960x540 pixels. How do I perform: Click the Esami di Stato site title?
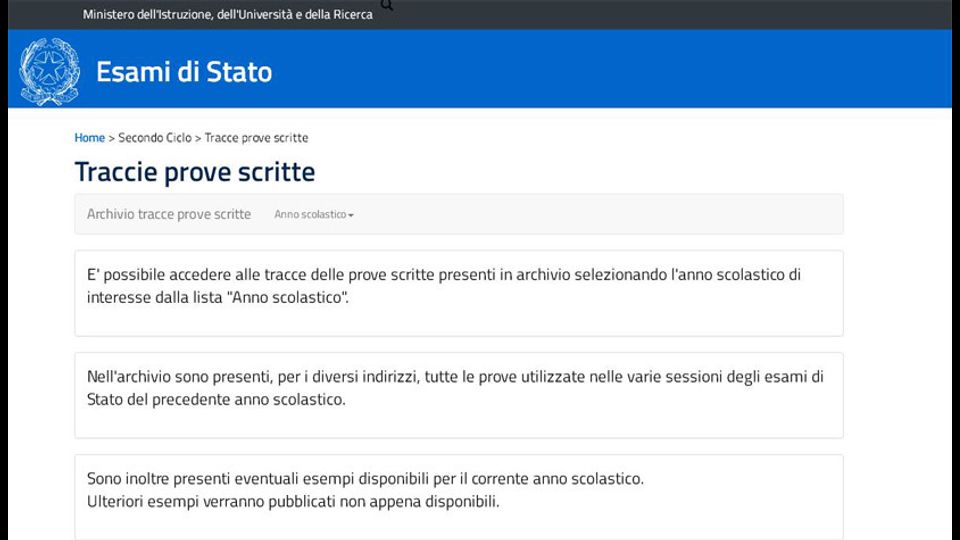pyautogui.click(x=184, y=72)
